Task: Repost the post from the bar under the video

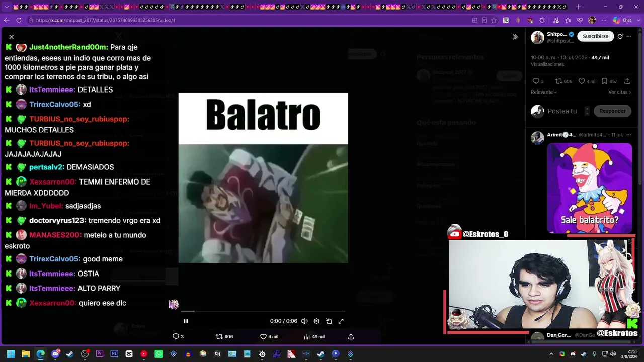Action: click(x=224, y=337)
